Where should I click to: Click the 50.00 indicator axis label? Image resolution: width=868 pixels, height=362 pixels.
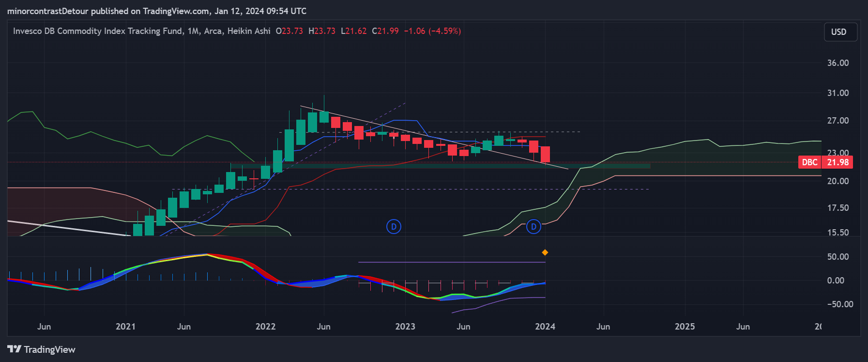(x=838, y=257)
